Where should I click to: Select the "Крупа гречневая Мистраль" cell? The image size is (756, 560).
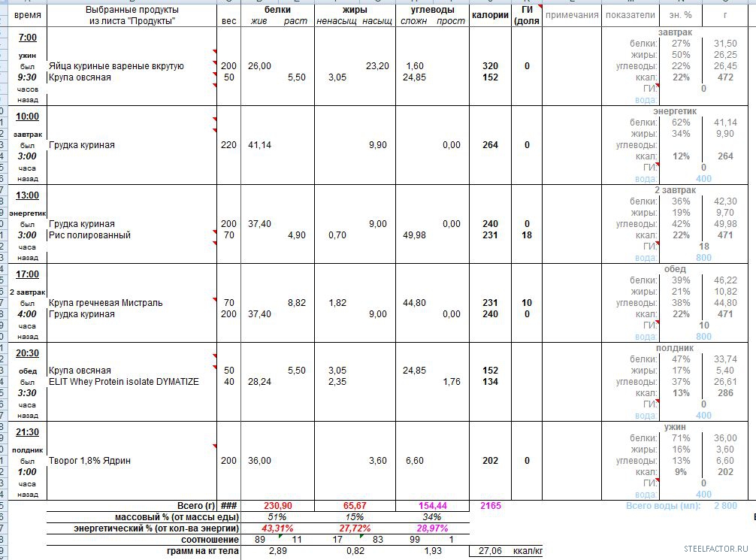tap(106, 303)
